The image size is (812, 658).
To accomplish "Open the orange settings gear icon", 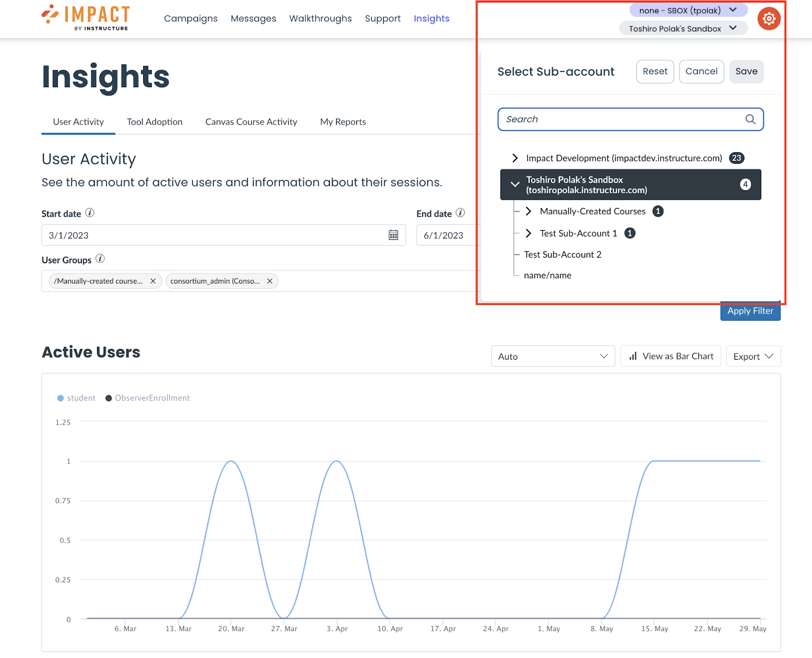I will [x=769, y=19].
